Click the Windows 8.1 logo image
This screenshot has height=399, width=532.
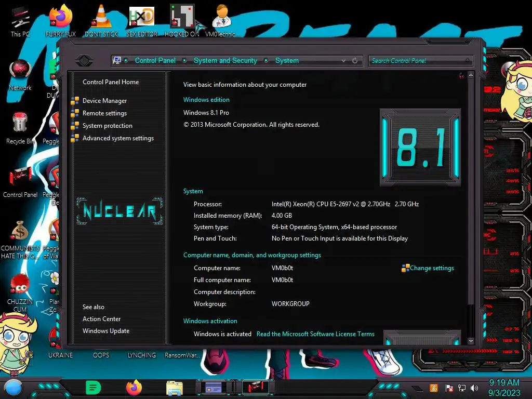(420, 148)
